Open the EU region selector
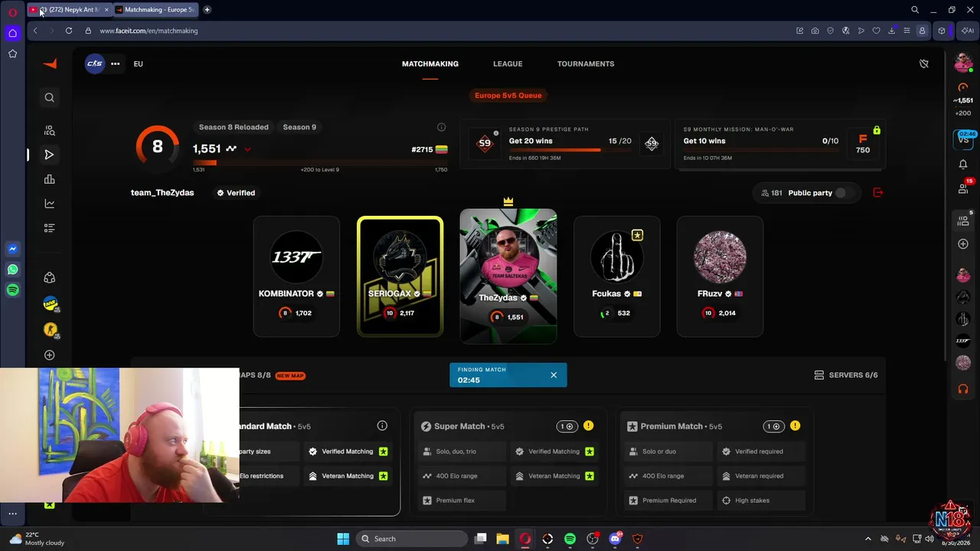The width and height of the screenshot is (980, 551). tap(139, 64)
